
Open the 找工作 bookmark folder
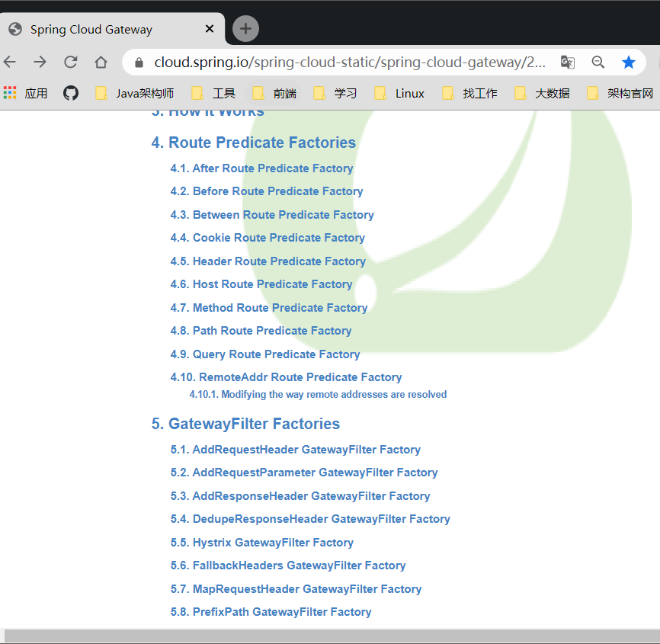469,93
